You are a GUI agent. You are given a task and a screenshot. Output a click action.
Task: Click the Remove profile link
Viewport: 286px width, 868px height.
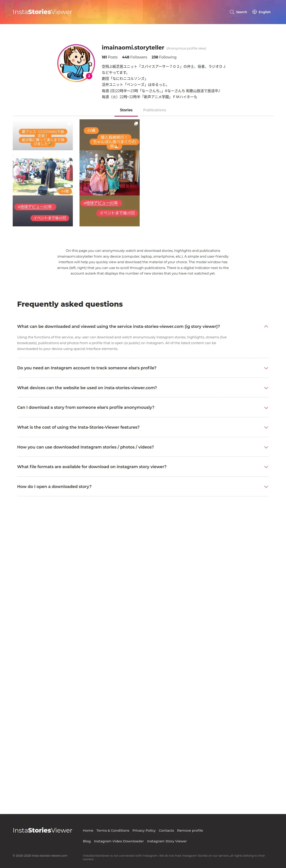coord(190,830)
